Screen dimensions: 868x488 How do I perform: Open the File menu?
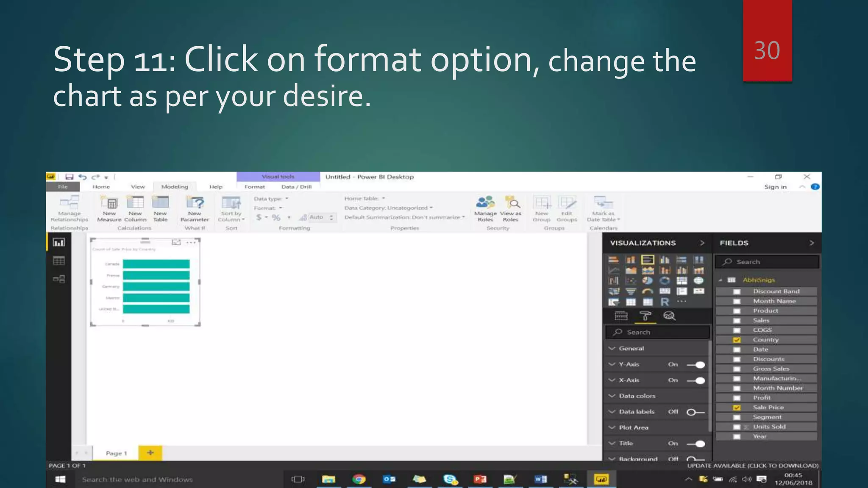(63, 187)
